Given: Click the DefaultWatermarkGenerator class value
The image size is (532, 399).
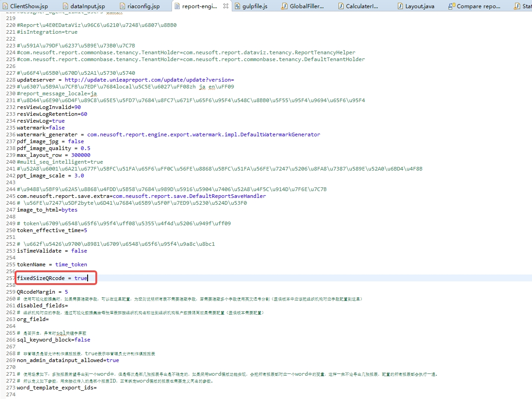Looking at the screenshot, I should coord(203,134).
